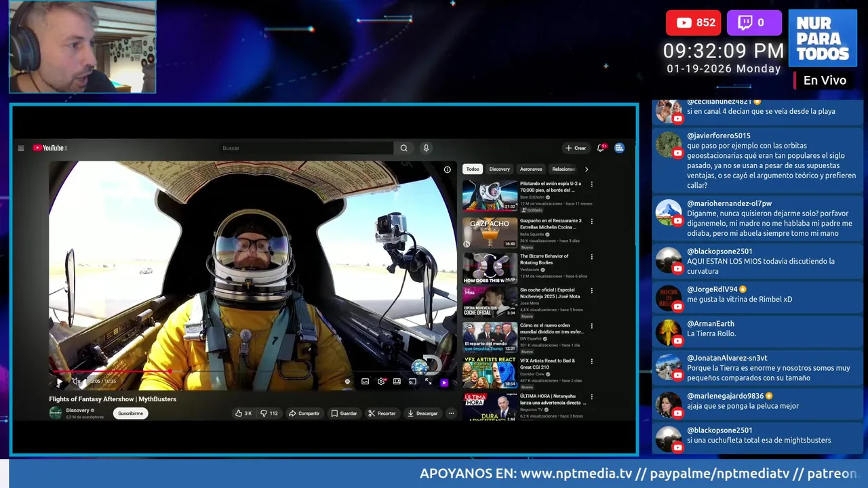Screen dimensions: 868x488
Task: Click the YouTube viewer count badge 852
Action: tap(693, 22)
